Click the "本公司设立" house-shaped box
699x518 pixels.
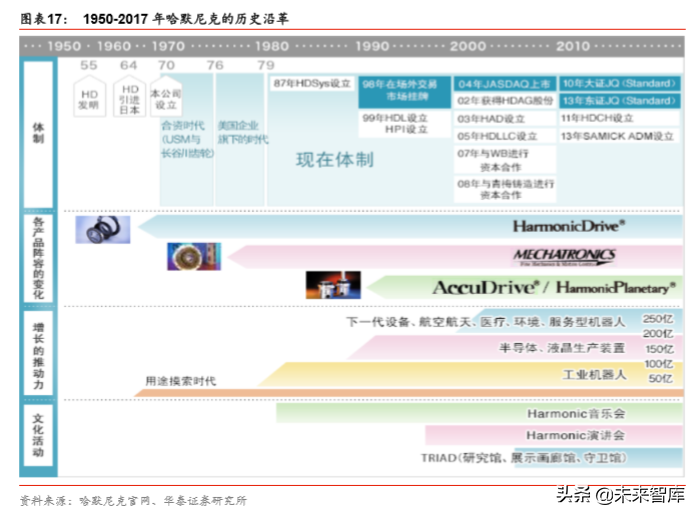click(x=166, y=96)
